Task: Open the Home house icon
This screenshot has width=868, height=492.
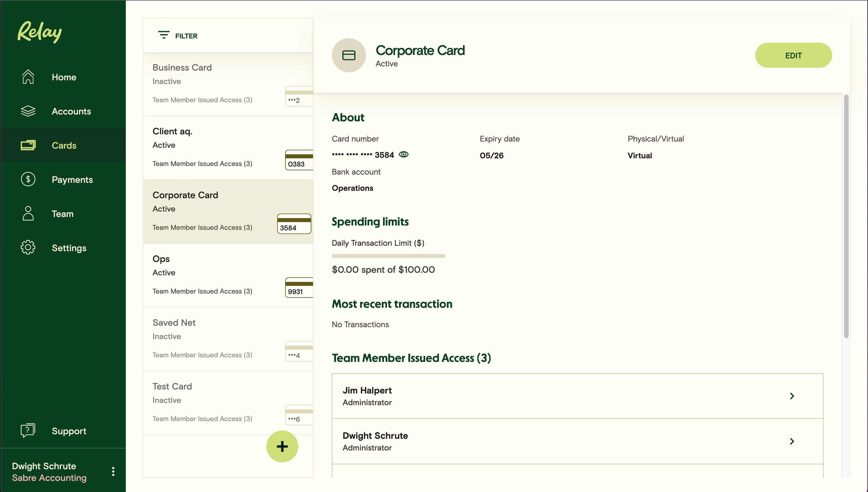Action: click(28, 77)
